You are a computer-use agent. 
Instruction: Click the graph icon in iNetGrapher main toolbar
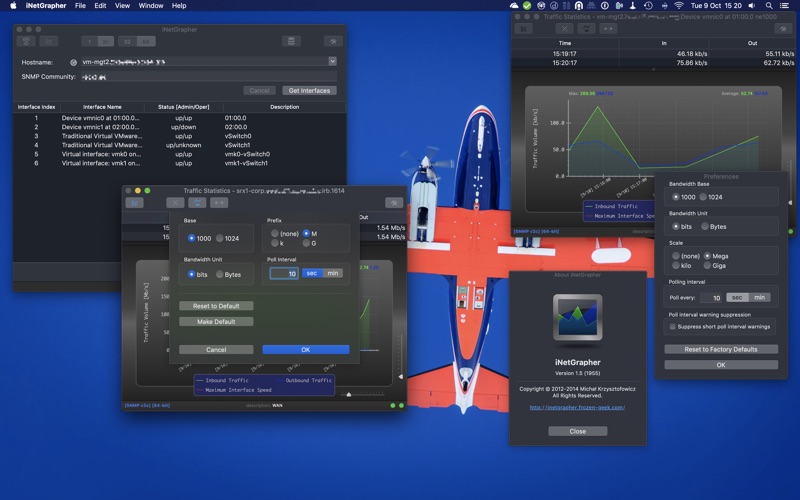tap(49, 41)
